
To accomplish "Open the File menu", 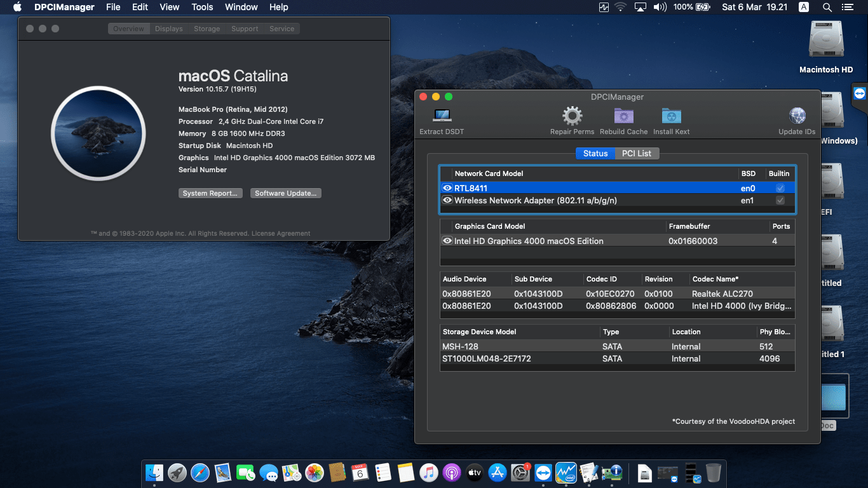I will (x=113, y=8).
